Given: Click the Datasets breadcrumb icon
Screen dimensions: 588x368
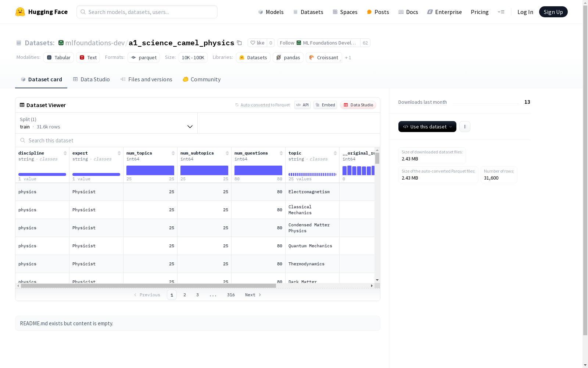Looking at the screenshot, I should click(19, 43).
